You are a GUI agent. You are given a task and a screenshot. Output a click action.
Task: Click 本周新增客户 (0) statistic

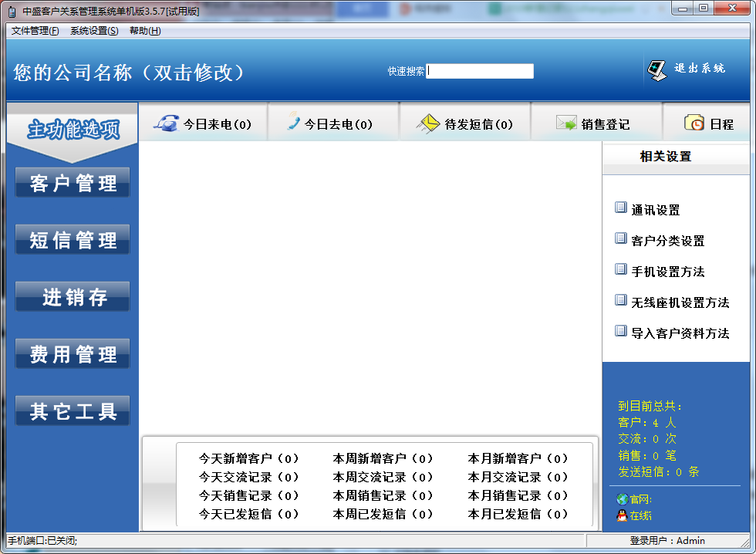click(x=383, y=458)
